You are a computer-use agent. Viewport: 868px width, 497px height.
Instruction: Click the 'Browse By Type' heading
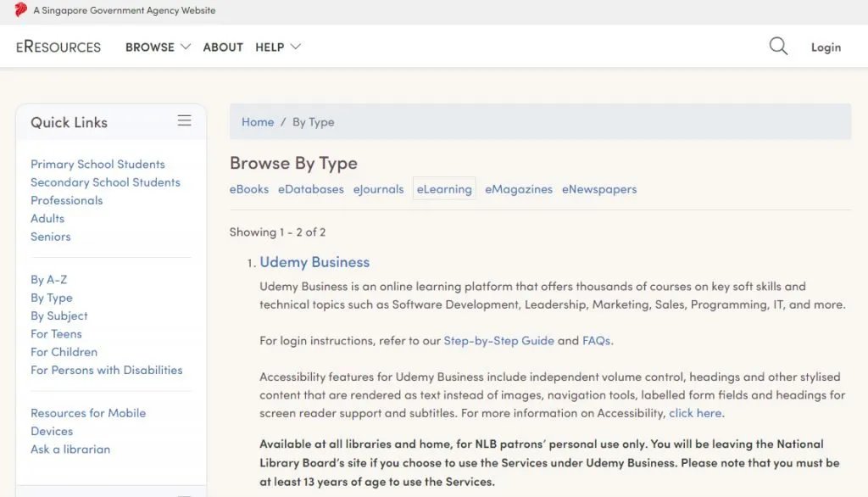293,164
